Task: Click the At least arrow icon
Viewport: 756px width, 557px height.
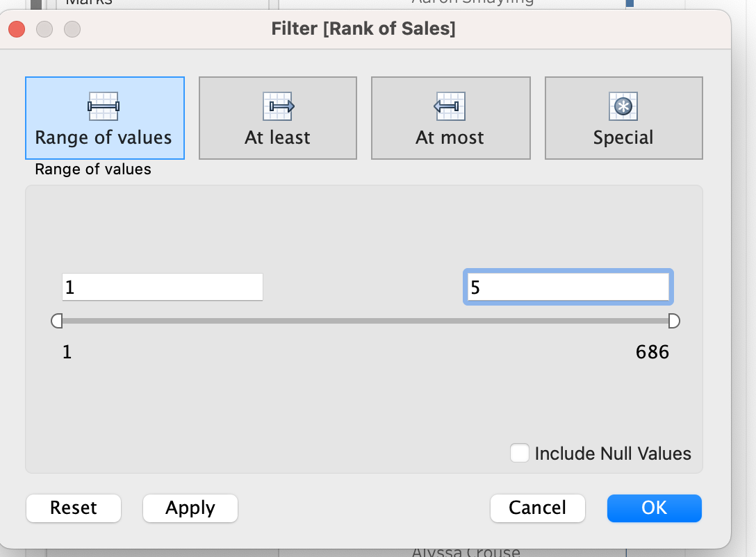Action: coord(278,106)
